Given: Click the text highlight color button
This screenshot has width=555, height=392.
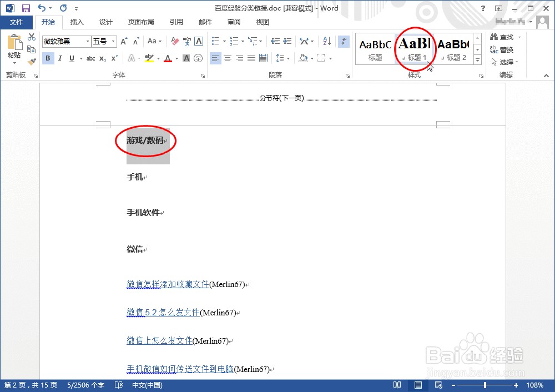Looking at the screenshot, I should point(149,58).
